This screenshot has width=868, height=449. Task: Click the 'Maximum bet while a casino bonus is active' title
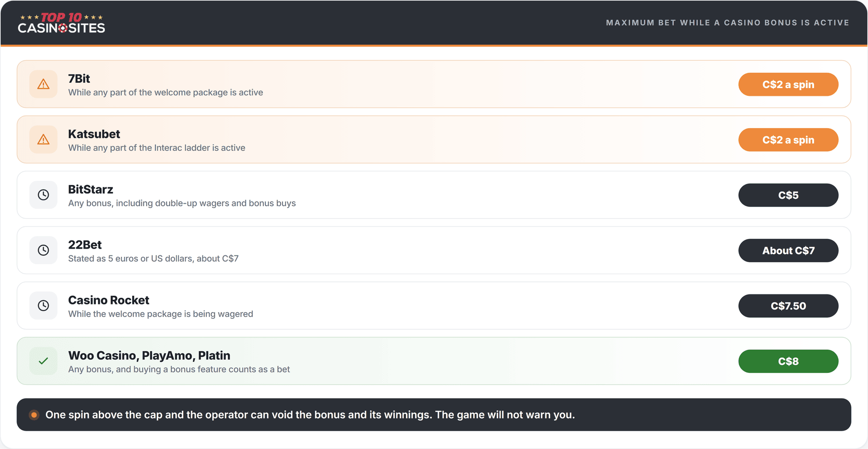[727, 23]
